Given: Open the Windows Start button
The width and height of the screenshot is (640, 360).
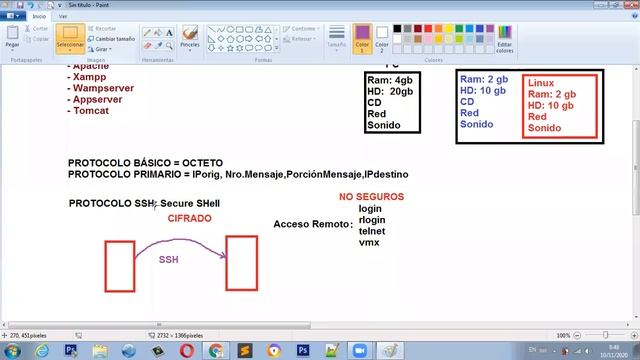Looking at the screenshot, I should pyautogui.click(x=12, y=351).
